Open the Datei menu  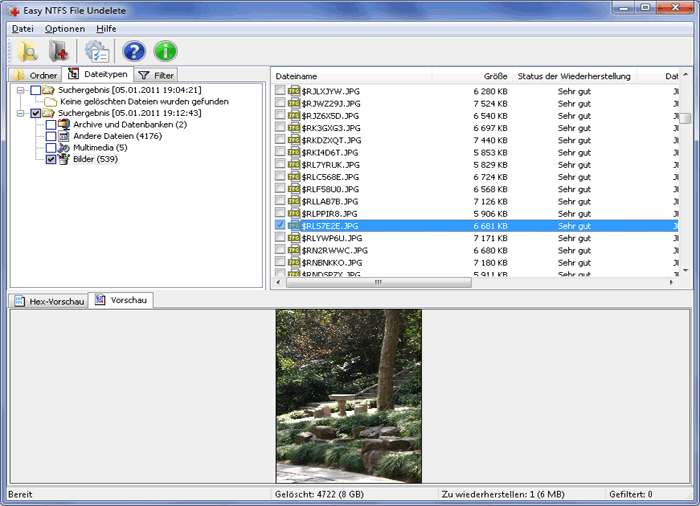click(x=23, y=29)
